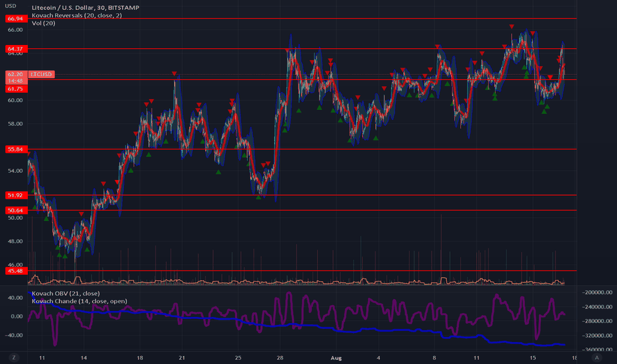The height and width of the screenshot is (364, 617).
Task: Click the 14:48 bar countdown label
Action: pos(16,81)
